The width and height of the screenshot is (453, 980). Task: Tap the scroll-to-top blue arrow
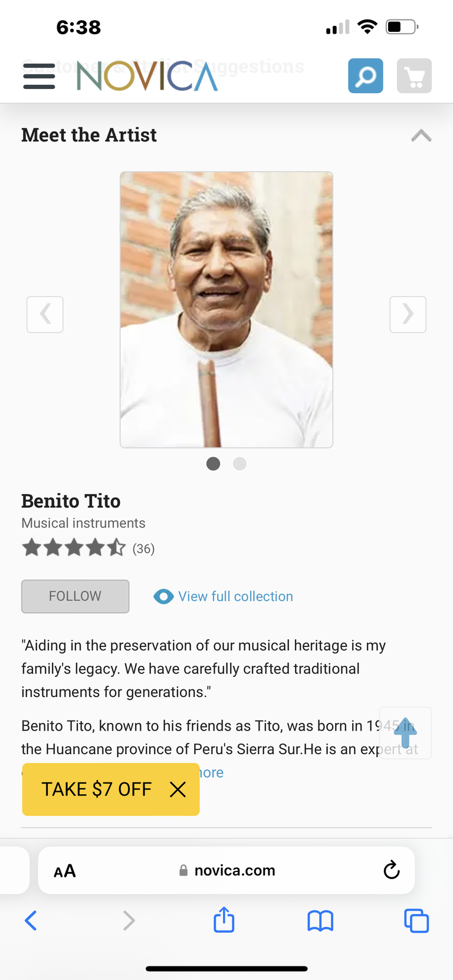[x=405, y=733]
